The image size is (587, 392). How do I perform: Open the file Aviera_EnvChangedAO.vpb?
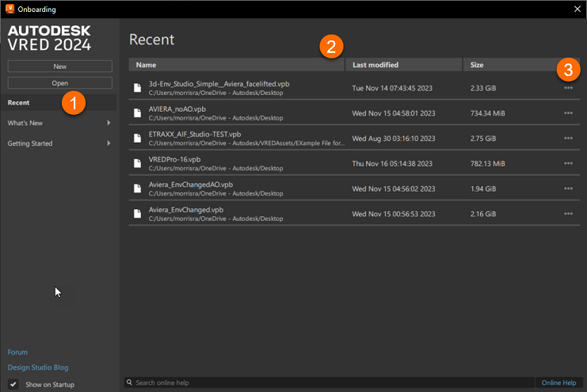coord(191,185)
